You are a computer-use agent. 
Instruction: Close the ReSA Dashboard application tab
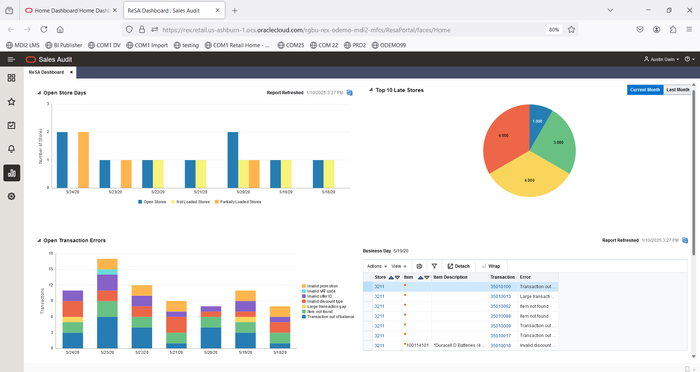click(x=71, y=72)
